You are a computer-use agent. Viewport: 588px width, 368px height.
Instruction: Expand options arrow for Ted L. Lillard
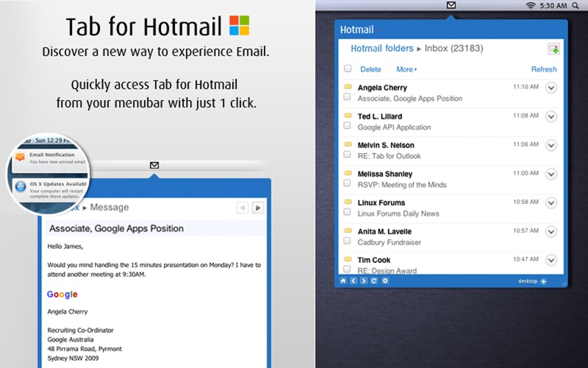pyautogui.click(x=551, y=117)
